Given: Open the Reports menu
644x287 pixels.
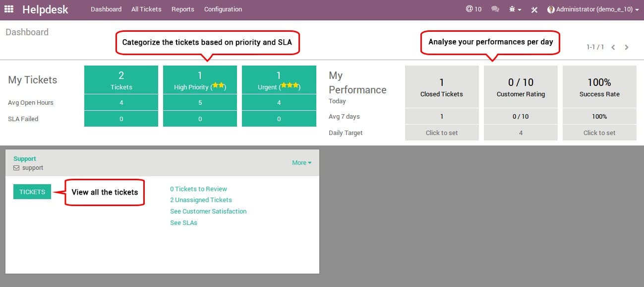Looking at the screenshot, I should [182, 9].
